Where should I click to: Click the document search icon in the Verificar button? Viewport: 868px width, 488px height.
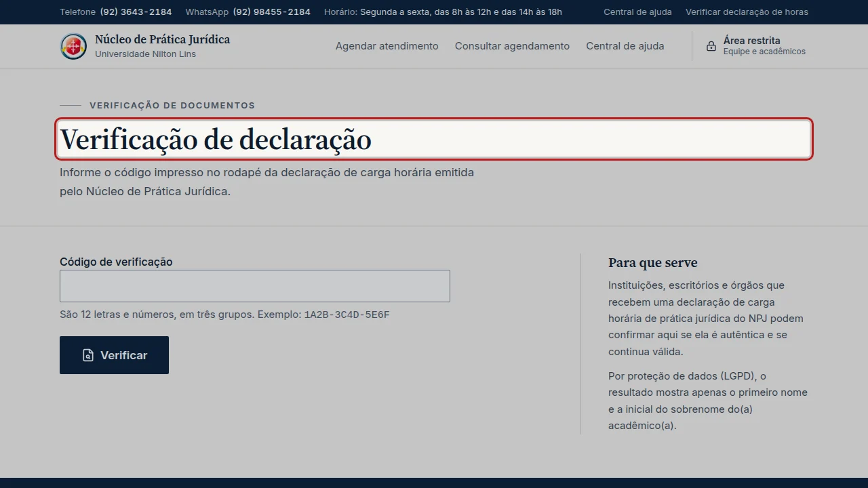[x=88, y=355]
